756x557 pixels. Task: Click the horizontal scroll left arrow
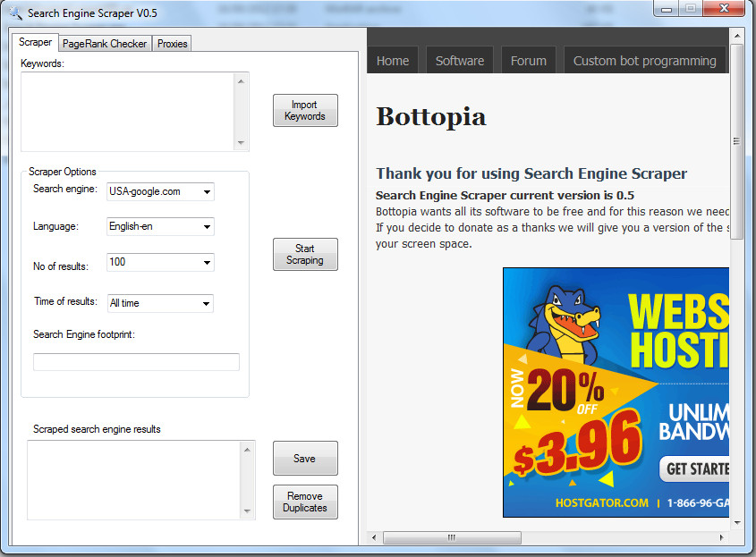[374, 537]
